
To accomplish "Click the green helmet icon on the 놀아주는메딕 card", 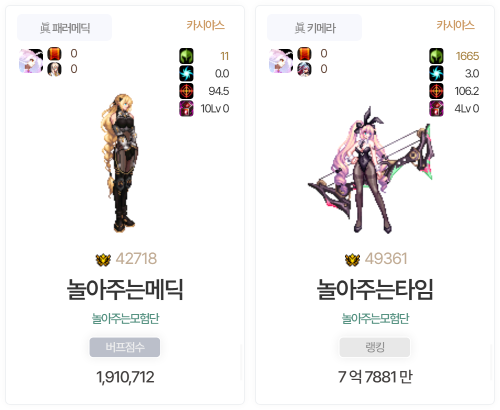I will [186, 56].
